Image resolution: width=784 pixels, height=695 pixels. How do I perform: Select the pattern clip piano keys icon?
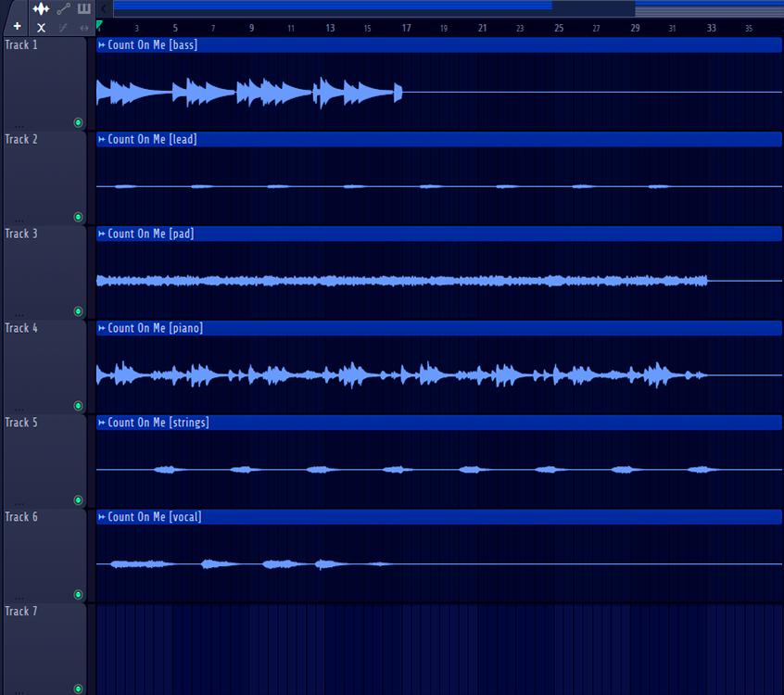[84, 9]
